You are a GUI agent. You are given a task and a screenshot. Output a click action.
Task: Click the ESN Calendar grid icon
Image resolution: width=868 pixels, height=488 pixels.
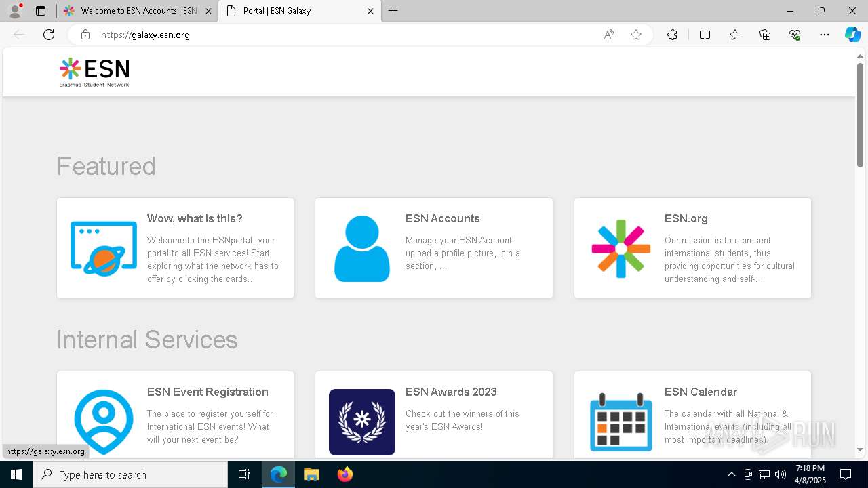pos(621,422)
